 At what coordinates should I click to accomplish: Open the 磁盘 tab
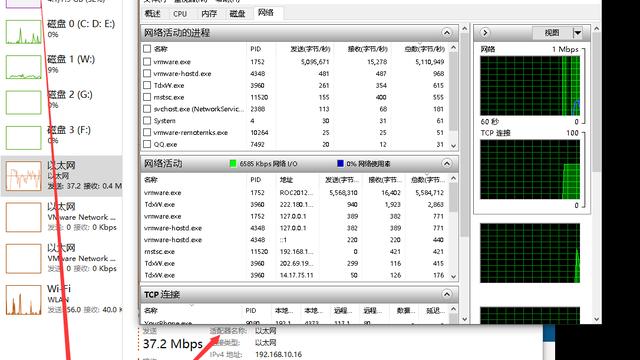237,13
